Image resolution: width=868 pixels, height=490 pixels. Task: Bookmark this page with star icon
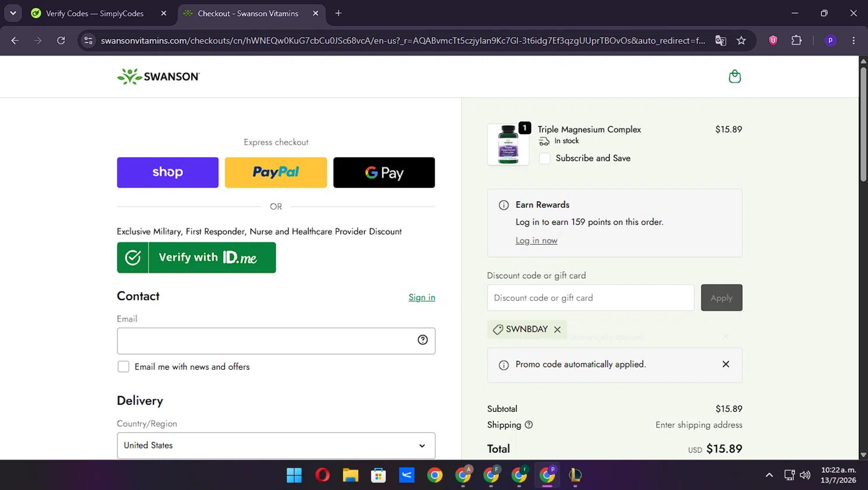point(741,40)
